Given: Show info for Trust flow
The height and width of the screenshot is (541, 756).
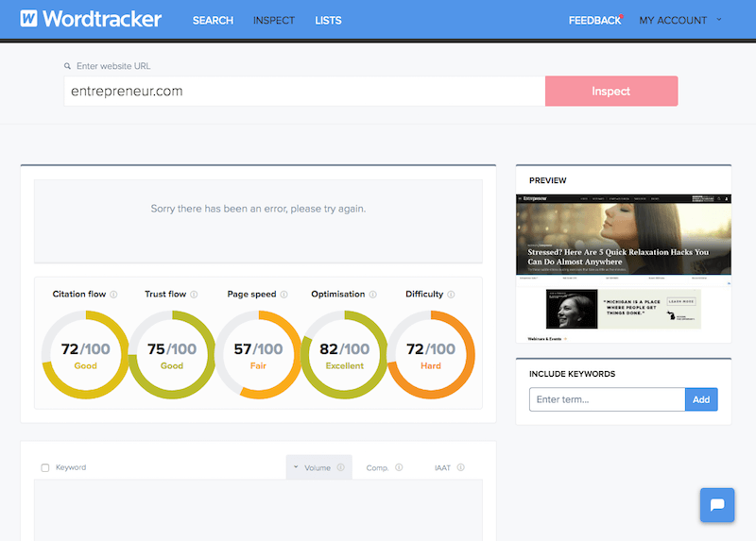Looking at the screenshot, I should click(194, 295).
